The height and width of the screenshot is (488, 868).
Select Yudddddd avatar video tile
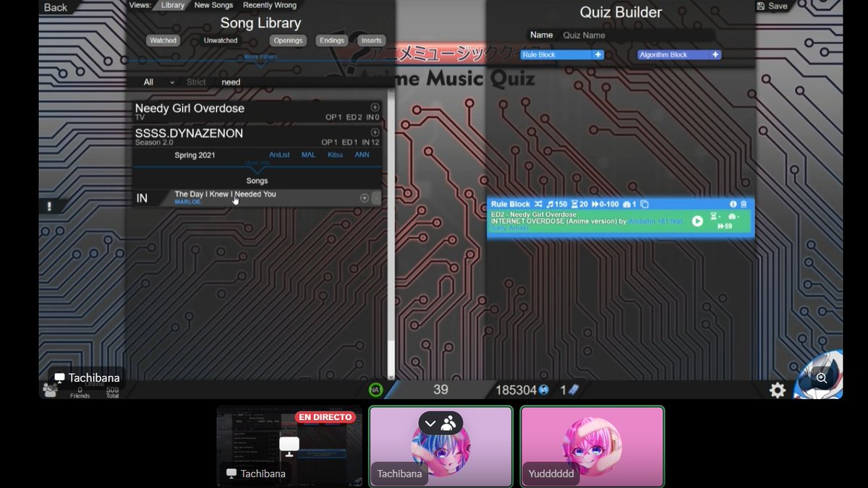[x=592, y=445]
